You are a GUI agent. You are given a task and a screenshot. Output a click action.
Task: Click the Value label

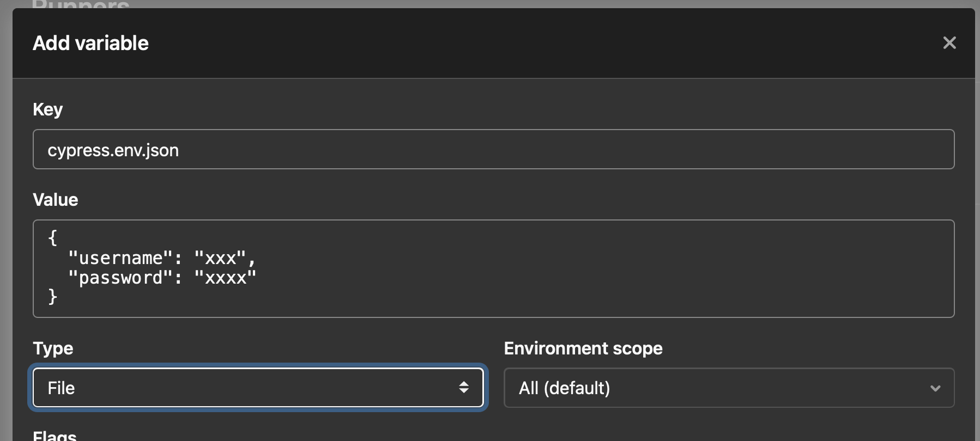coord(55,199)
